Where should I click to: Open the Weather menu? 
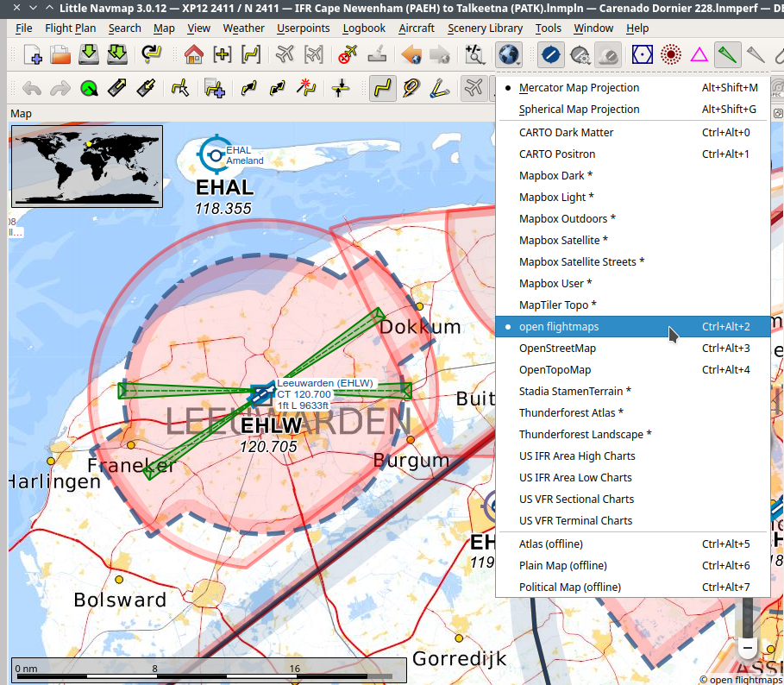click(x=243, y=28)
